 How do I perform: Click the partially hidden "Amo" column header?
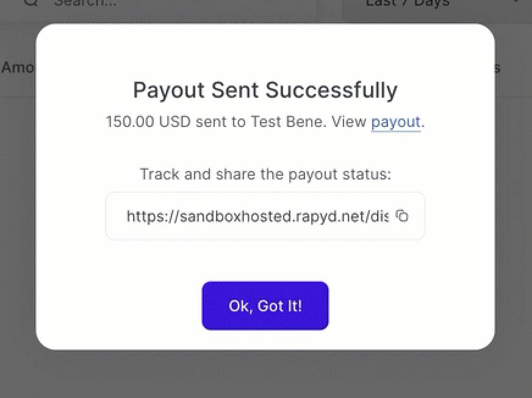17,67
